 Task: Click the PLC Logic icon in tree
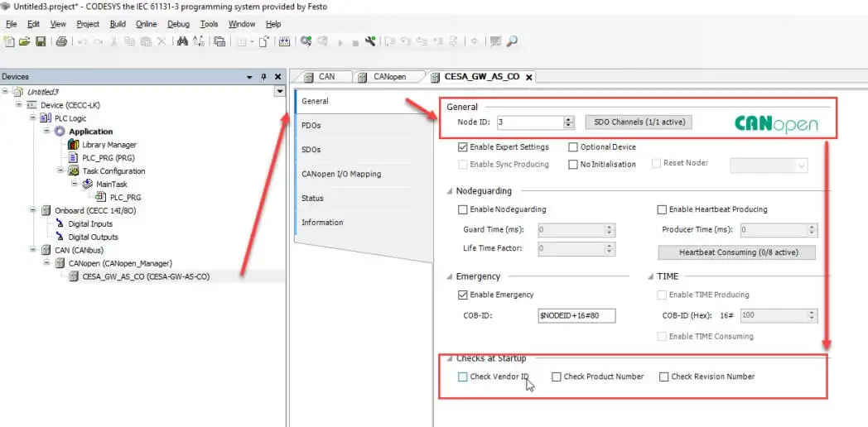pyautogui.click(x=46, y=118)
